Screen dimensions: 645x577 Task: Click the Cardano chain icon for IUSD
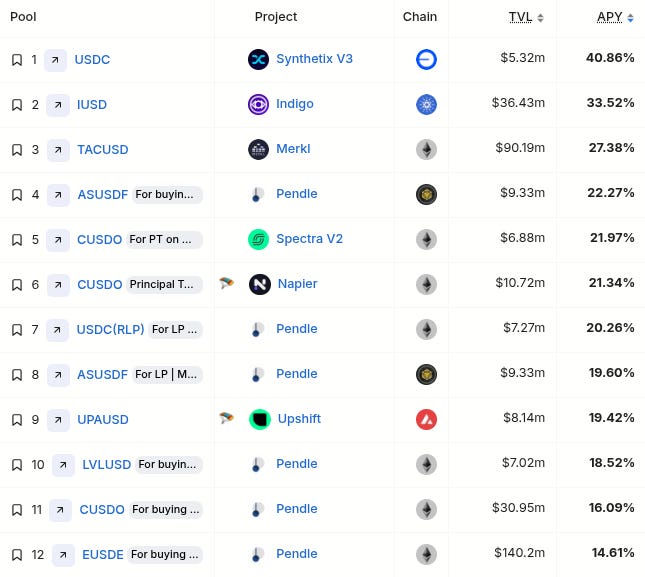pyautogui.click(x=426, y=104)
